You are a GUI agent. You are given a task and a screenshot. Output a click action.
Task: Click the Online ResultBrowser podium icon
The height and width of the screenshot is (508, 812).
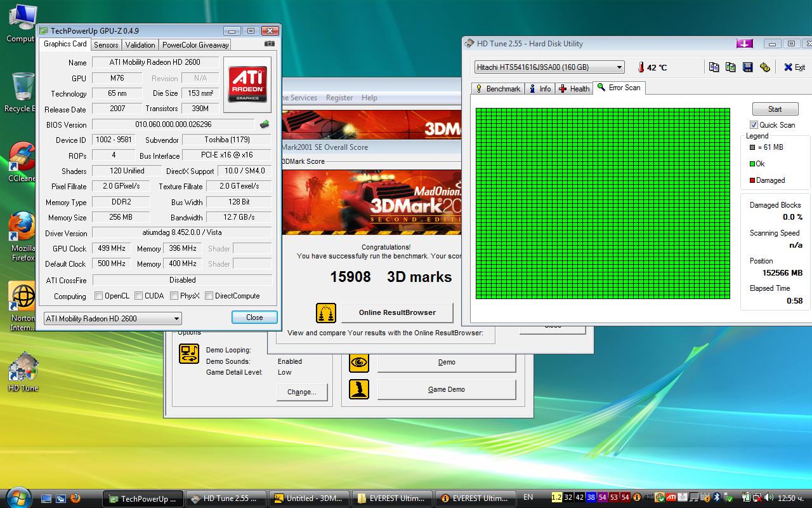point(326,313)
